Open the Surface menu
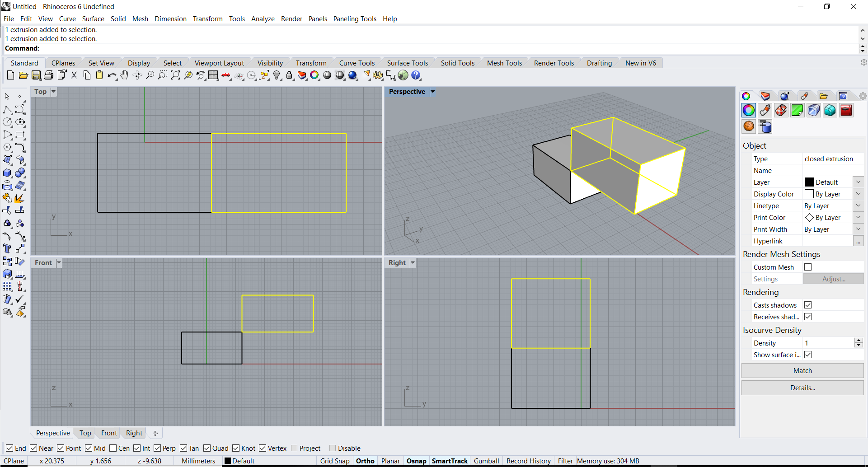Image resolution: width=868 pixels, height=467 pixels. pyautogui.click(x=93, y=19)
